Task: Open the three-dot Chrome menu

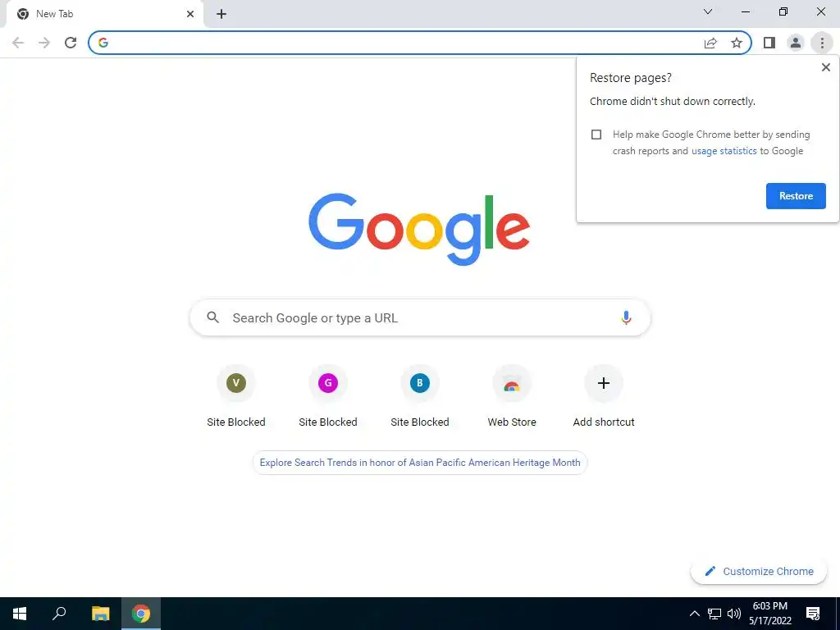Action: tap(822, 43)
